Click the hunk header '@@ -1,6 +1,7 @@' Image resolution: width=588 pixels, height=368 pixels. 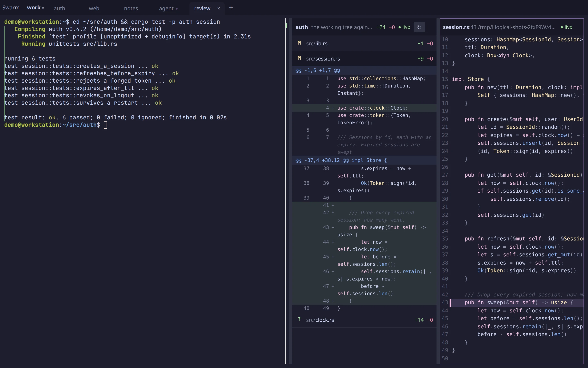point(364,70)
